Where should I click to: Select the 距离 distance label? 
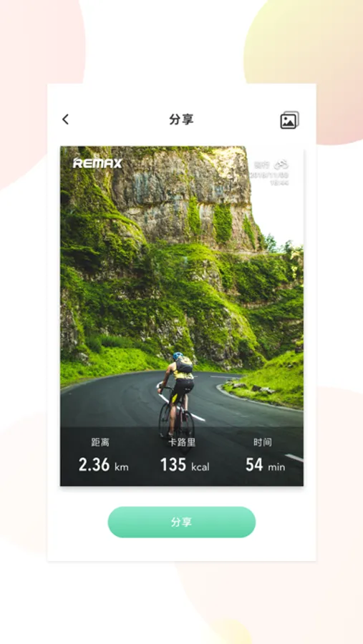(x=100, y=442)
